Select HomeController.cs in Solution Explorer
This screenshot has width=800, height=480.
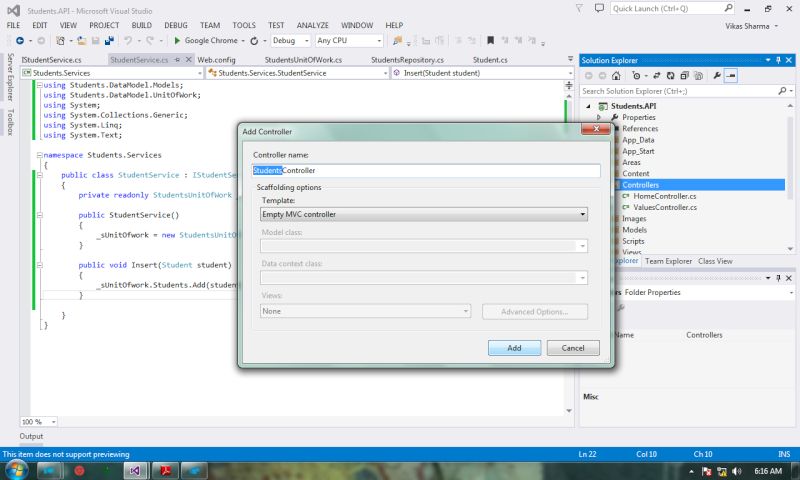[664, 196]
